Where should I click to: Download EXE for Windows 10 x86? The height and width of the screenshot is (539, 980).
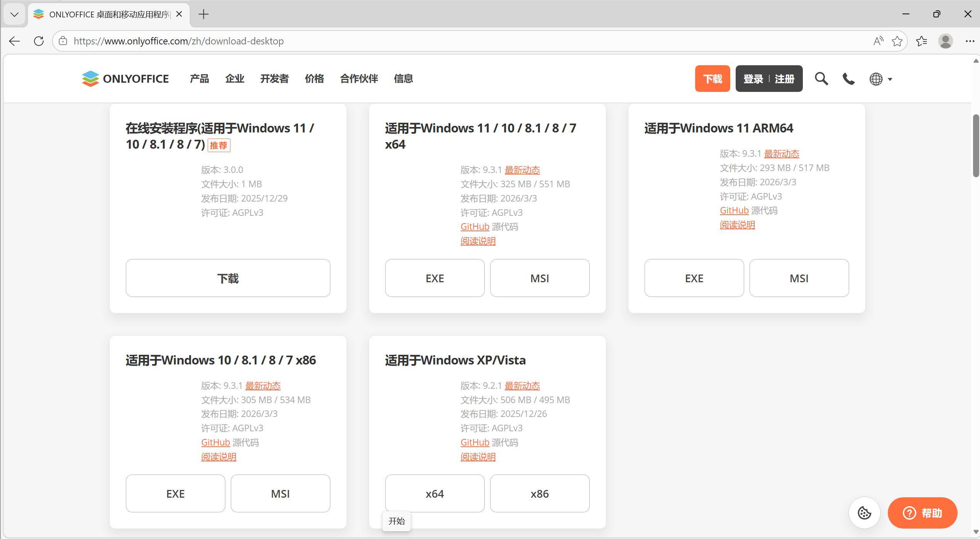175,493
